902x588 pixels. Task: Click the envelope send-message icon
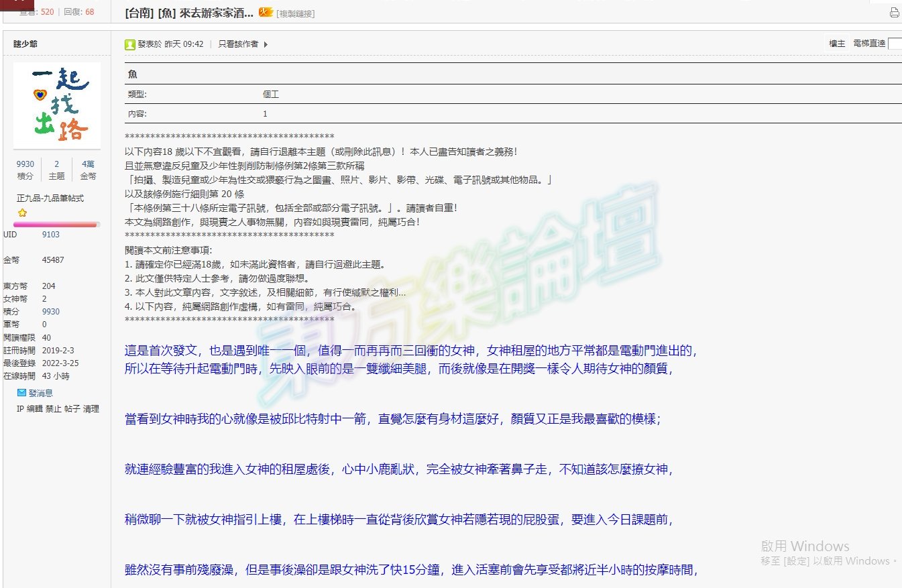pyautogui.click(x=21, y=393)
